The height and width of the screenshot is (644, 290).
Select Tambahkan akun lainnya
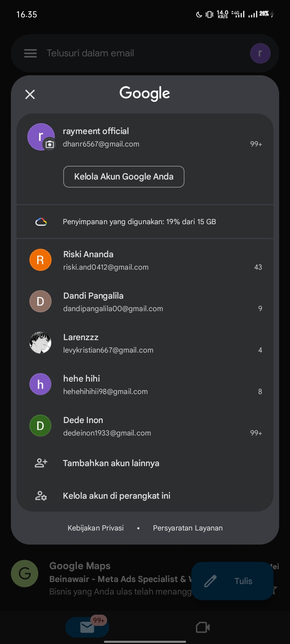coord(111,463)
